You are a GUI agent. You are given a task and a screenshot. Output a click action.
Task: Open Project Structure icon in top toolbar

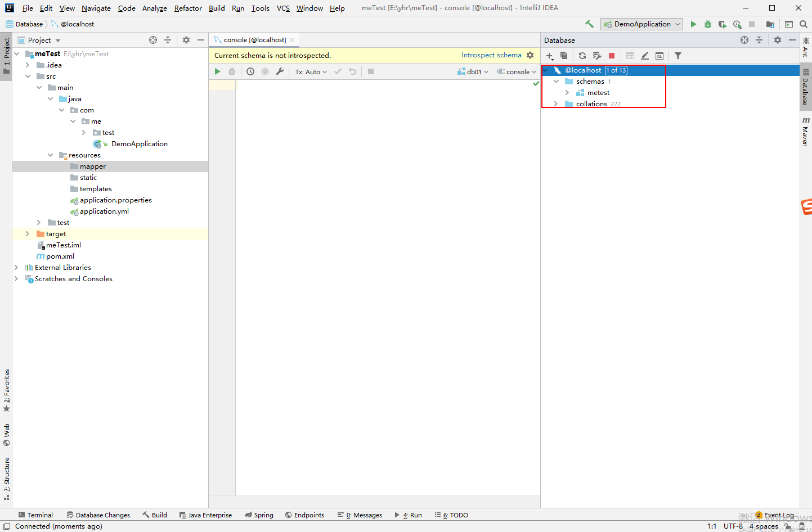(x=770, y=24)
